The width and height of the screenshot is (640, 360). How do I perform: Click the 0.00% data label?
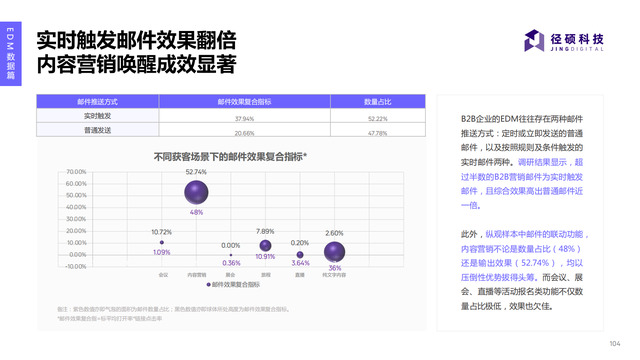point(231,245)
